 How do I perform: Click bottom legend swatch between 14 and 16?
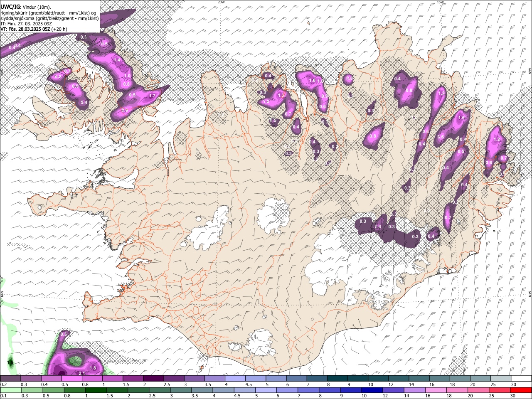click(414, 390)
